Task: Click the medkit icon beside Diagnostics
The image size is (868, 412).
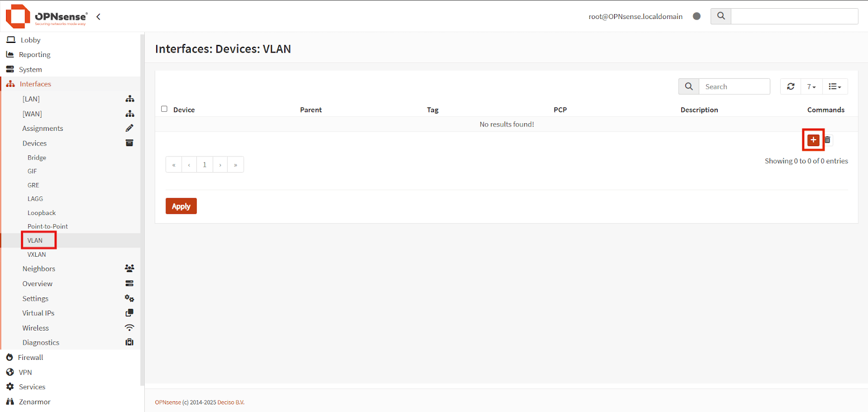Action: [x=129, y=342]
